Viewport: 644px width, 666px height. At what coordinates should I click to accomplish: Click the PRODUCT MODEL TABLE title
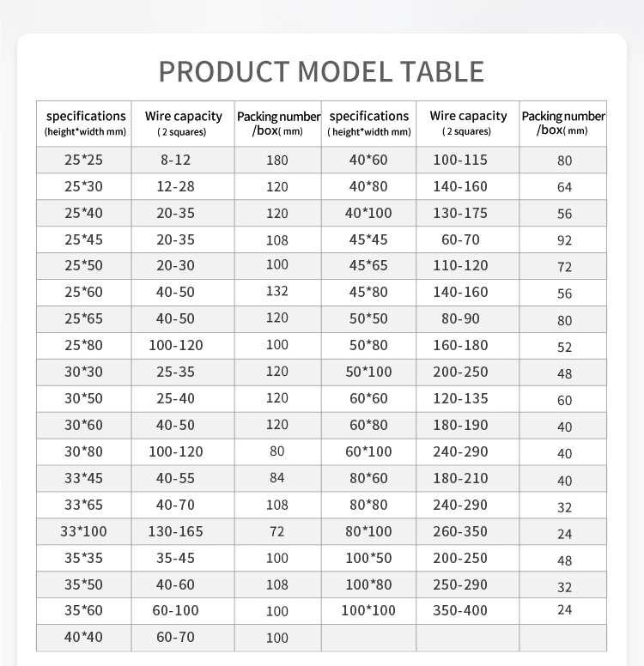pos(321,71)
